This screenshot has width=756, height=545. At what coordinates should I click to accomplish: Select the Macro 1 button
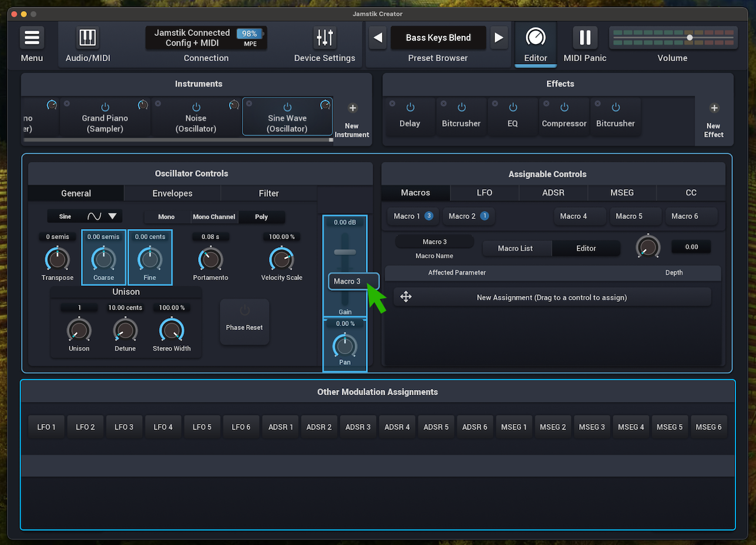(x=413, y=216)
